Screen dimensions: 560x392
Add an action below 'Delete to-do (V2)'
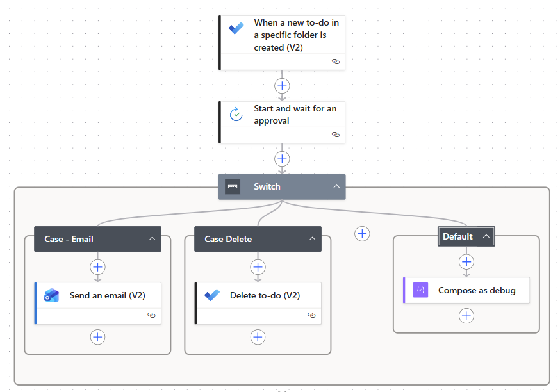[x=258, y=337]
